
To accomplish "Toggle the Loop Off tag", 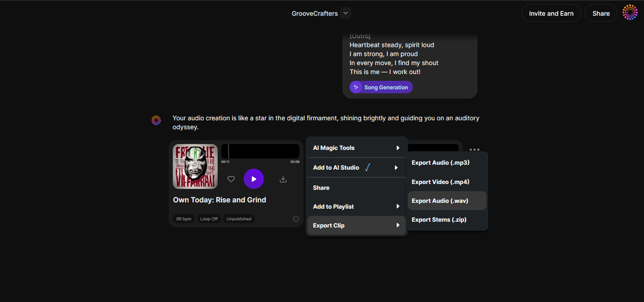I will pyautogui.click(x=209, y=219).
